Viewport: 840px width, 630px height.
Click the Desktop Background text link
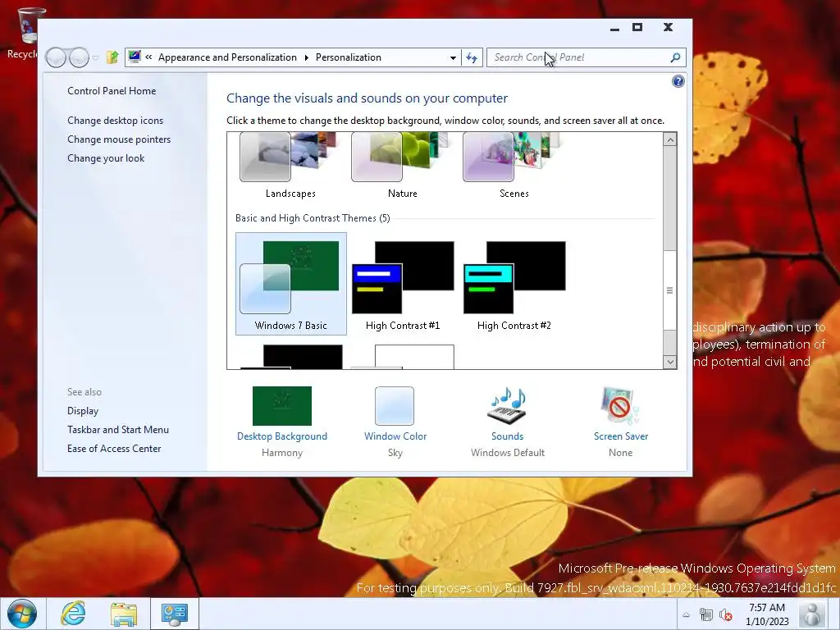point(282,436)
